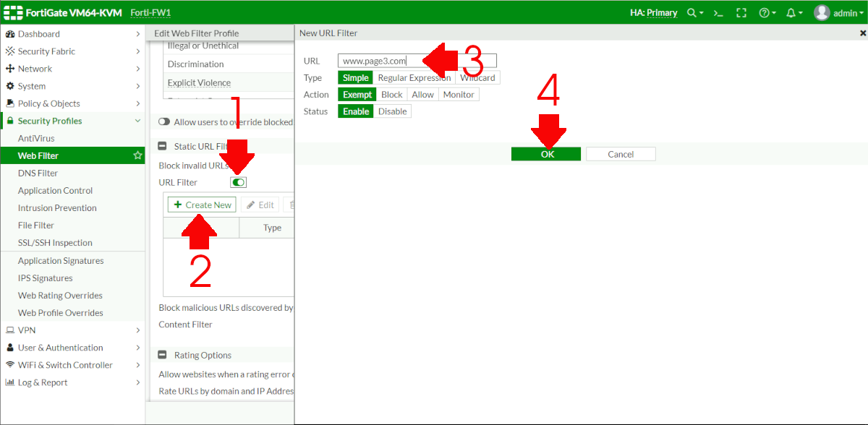Screen dimensions: 868x425
Task: Click OK to save URL filter
Action: click(x=546, y=154)
